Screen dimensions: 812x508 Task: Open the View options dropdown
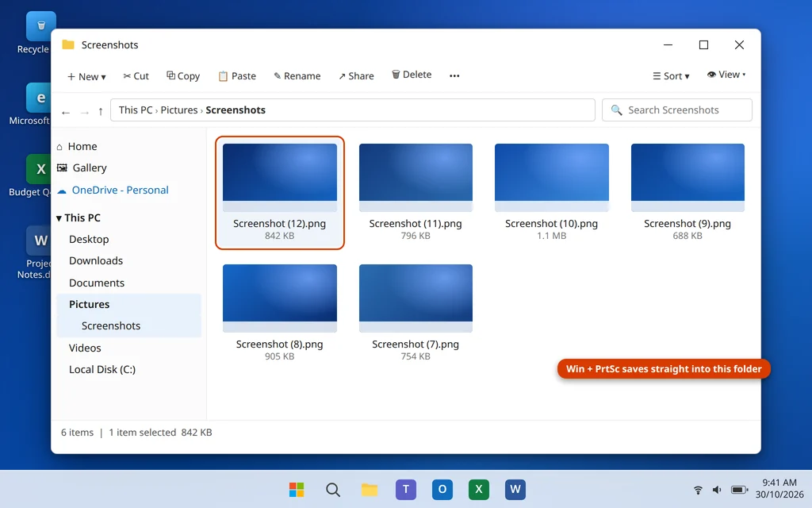726,75
